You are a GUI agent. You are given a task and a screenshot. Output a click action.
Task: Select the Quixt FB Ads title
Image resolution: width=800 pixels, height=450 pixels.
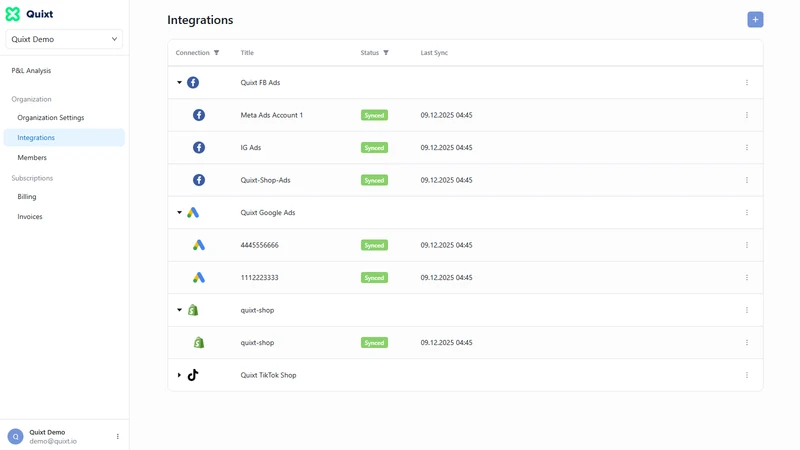[x=260, y=82]
